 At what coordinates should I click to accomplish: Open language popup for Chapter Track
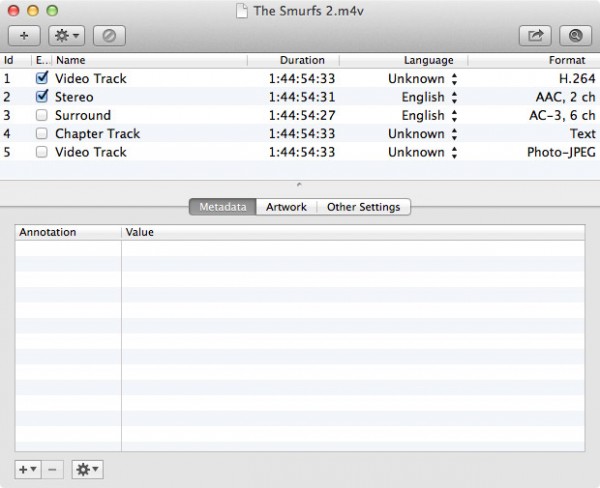tap(454, 134)
